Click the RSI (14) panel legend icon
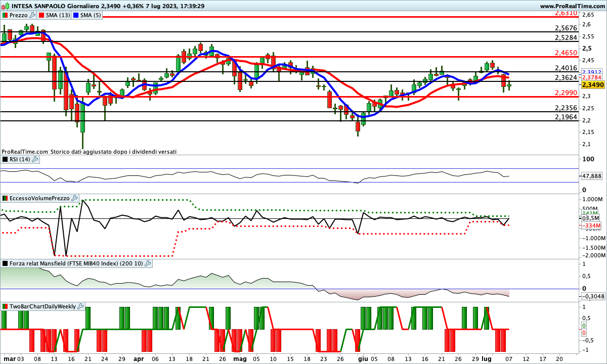The image size is (607, 364). click(x=5, y=159)
